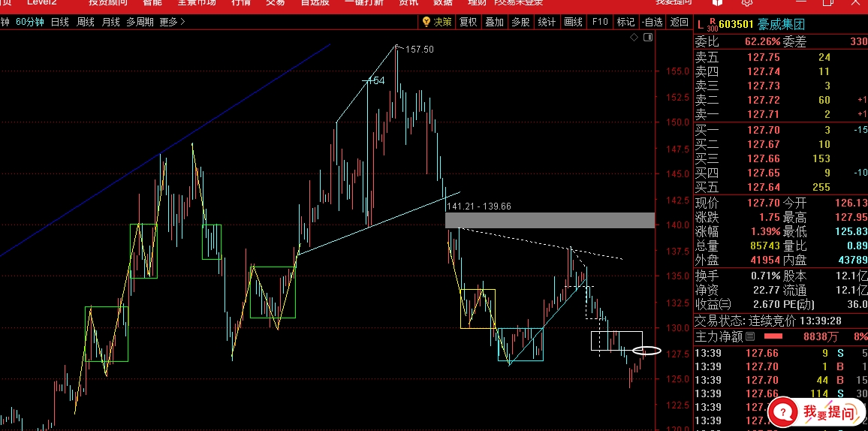
Task: Switch to the 周线 period
Action: click(86, 22)
